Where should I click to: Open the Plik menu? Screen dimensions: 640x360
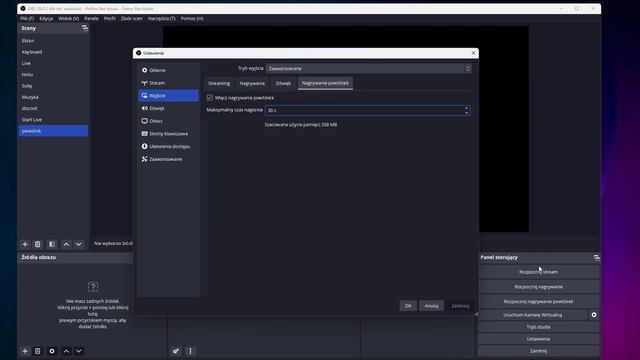(x=27, y=18)
